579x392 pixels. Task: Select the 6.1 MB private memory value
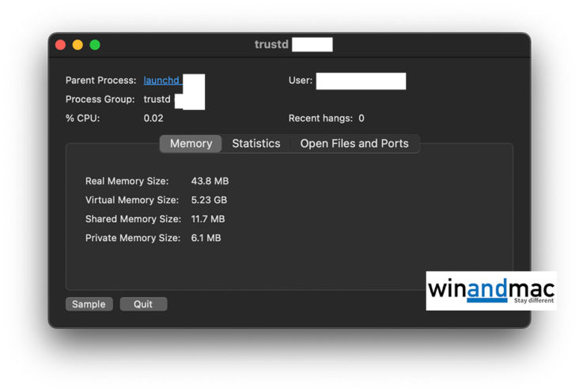tap(206, 239)
